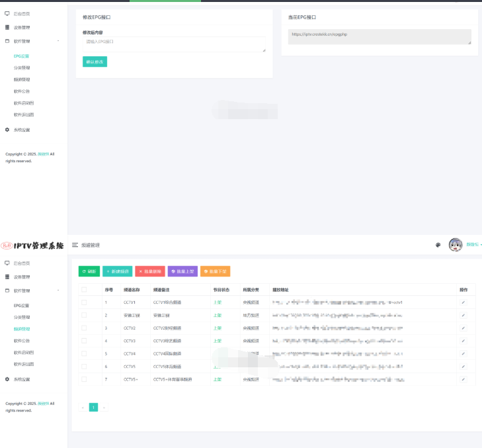Open the highlighted EPG设置 sidebar item

21,56
